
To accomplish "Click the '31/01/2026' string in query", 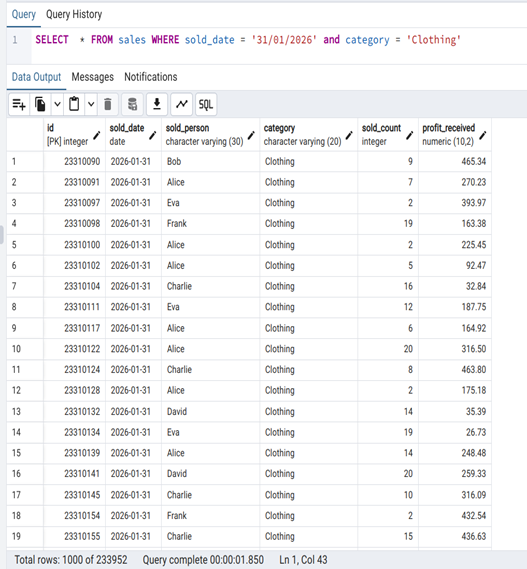I will tap(284, 40).
